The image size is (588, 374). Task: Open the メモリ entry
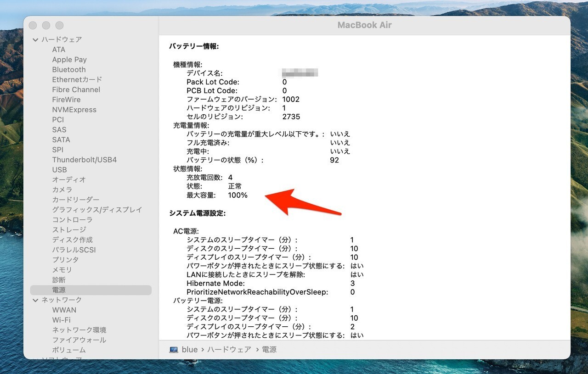[x=62, y=270]
